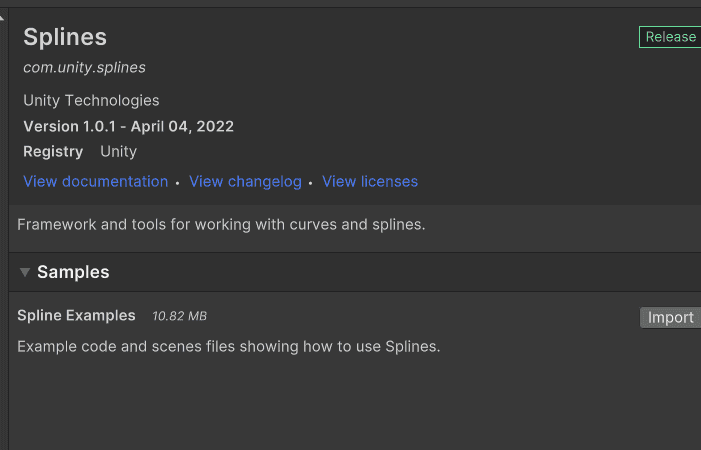
Task: Click the Registry label
Action: click(53, 152)
